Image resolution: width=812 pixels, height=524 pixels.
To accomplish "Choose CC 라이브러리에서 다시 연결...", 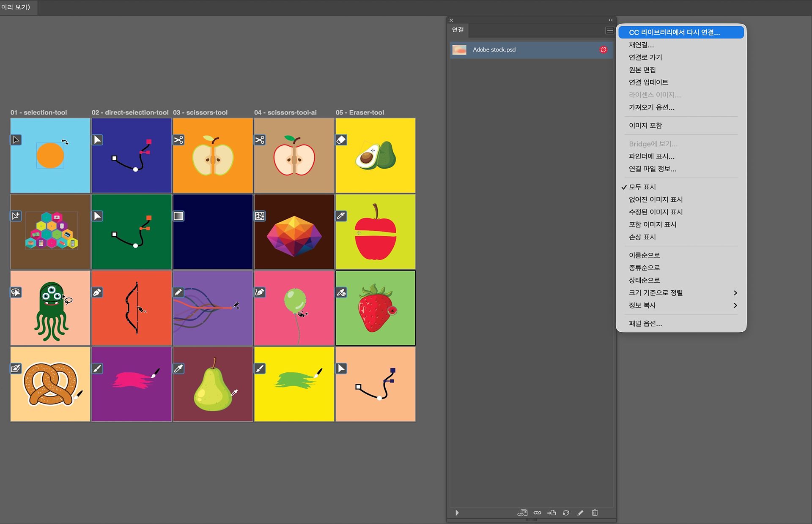I will tap(681, 33).
